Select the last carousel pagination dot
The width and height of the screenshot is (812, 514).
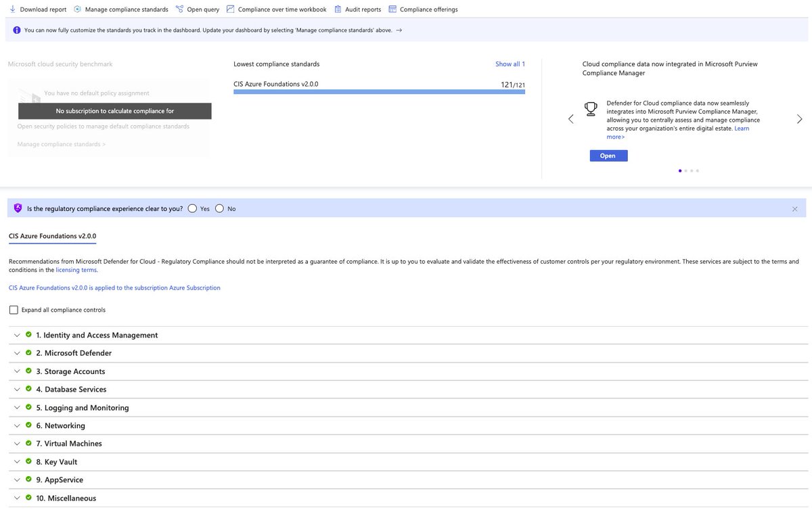pos(698,170)
